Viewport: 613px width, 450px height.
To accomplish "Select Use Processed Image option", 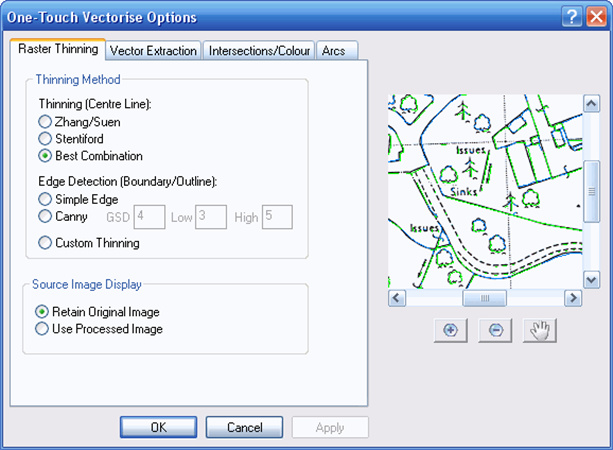I will 99,329.
